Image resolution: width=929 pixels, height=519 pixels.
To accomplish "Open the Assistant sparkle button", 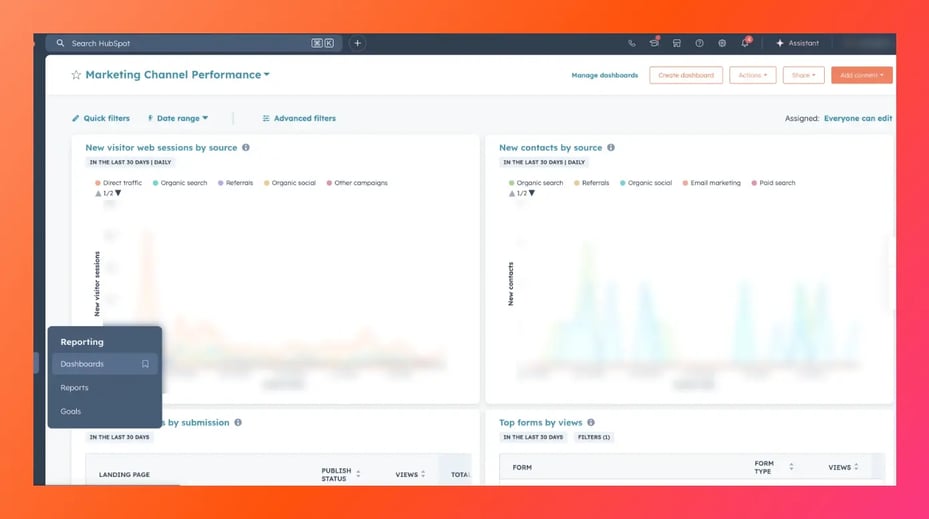I will (x=797, y=43).
